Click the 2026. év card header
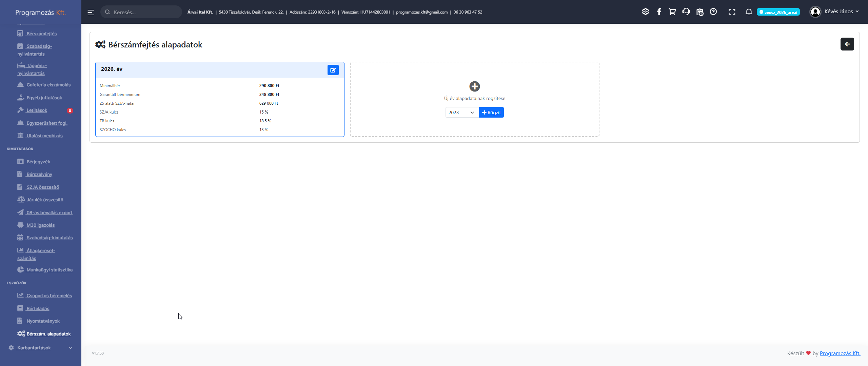 coord(220,70)
